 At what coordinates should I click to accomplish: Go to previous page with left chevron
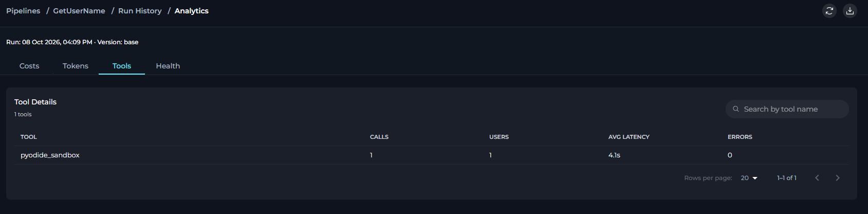click(817, 178)
